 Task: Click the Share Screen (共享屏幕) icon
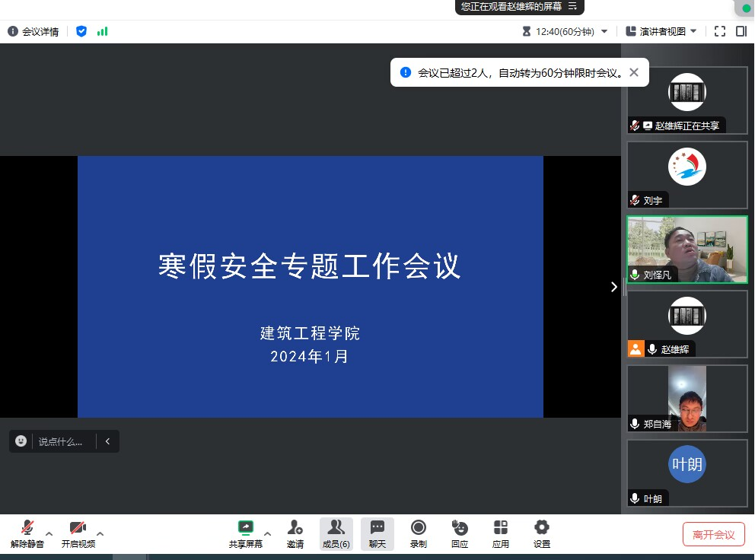[245, 533]
